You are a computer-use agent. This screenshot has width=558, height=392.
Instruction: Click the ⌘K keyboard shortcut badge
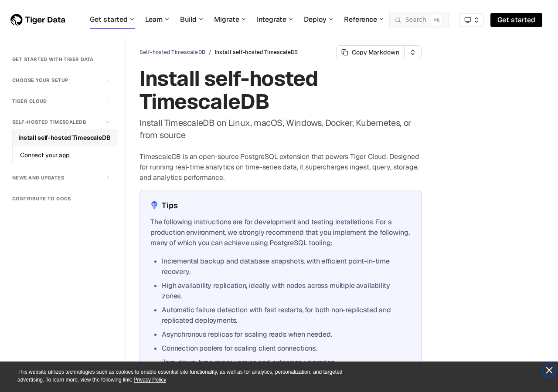[x=437, y=20]
